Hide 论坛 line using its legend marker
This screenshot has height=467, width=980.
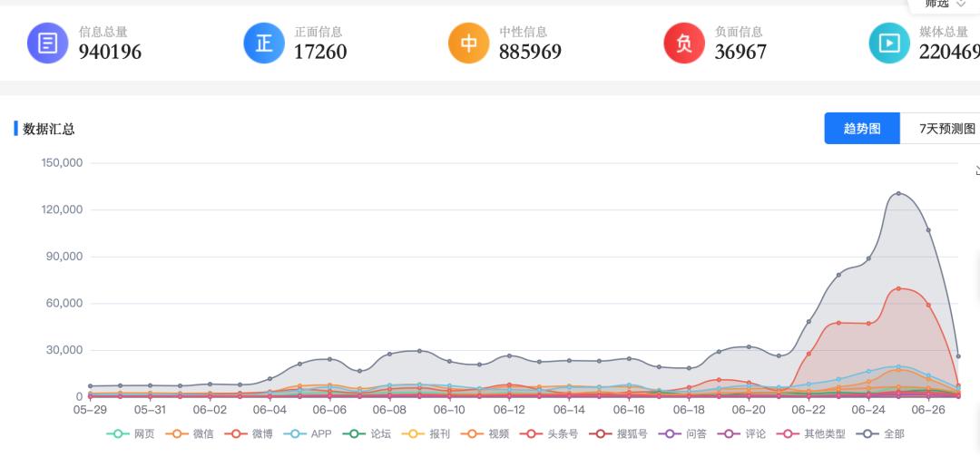pyautogui.click(x=367, y=433)
